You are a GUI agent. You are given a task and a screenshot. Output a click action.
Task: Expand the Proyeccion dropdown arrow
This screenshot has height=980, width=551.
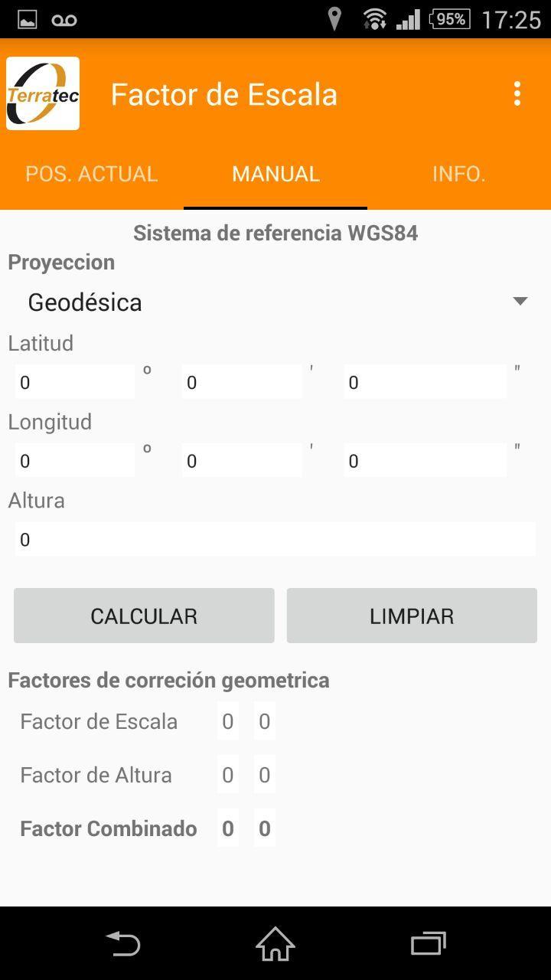coord(520,301)
